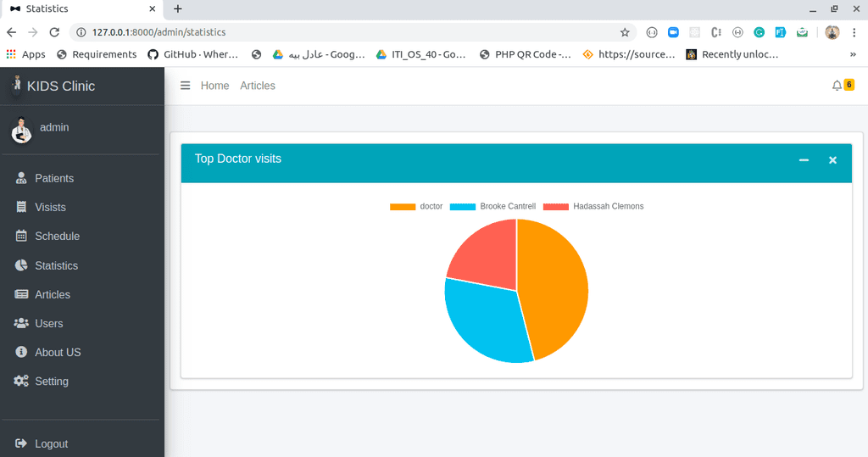
Task: Toggle the orange doctor legend swatch
Action: click(x=403, y=207)
